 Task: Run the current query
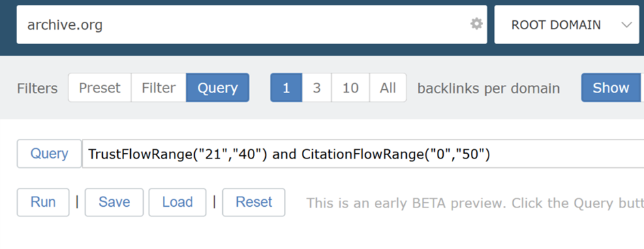43,202
